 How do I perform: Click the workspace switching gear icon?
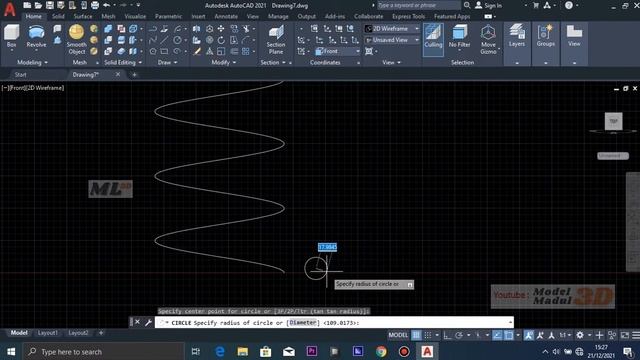[x=580, y=336]
